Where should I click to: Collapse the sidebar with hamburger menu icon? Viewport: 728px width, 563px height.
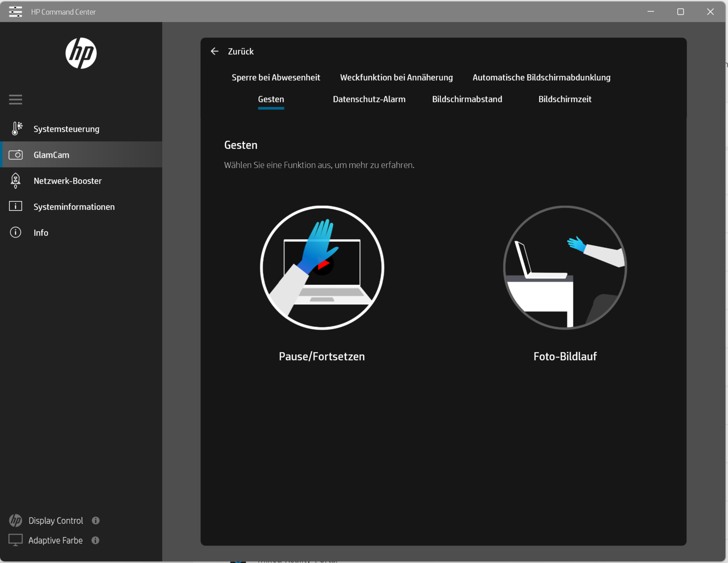[15, 99]
